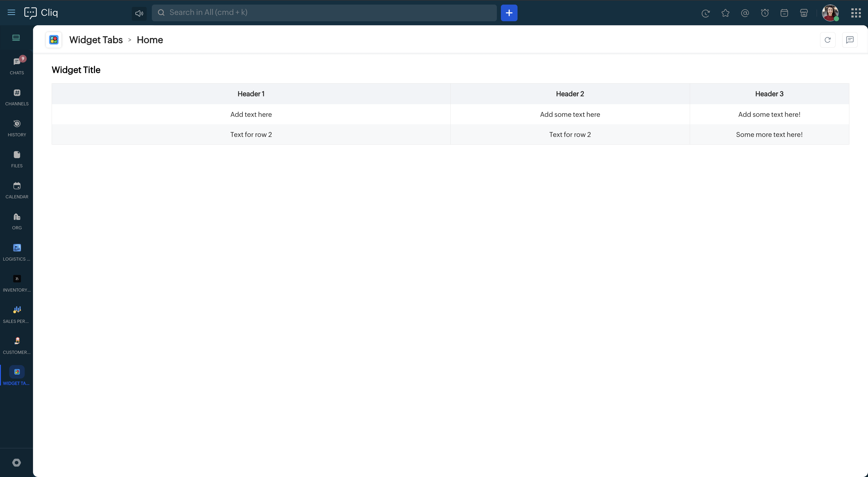This screenshot has width=868, height=477.
Task: Click 'Text for row 2' under Header 2
Action: click(570, 134)
